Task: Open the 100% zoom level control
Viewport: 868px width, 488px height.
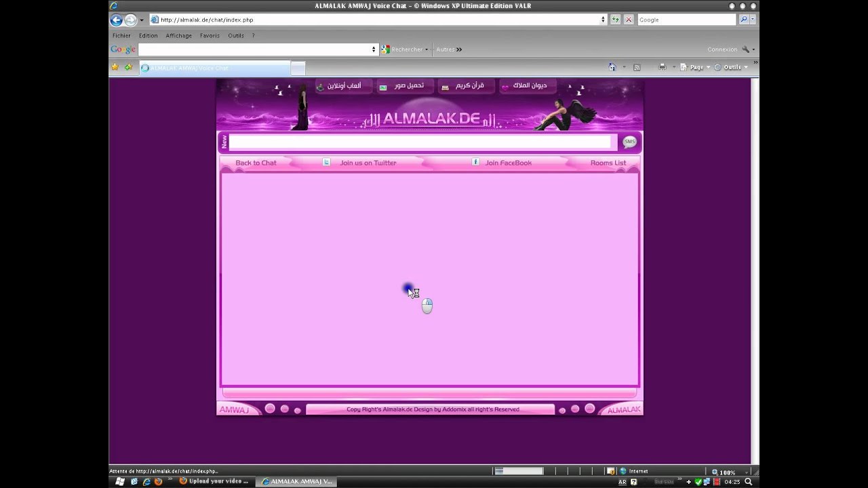Action: pyautogui.click(x=727, y=472)
